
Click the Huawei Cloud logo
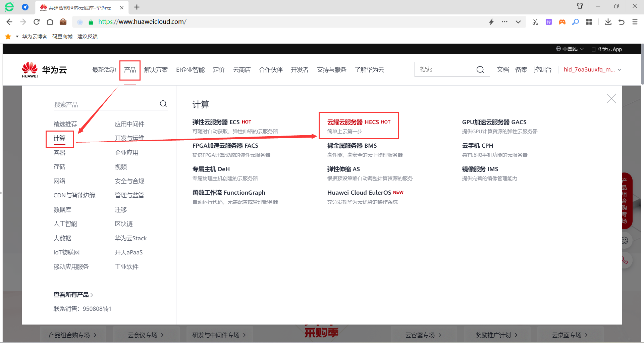tap(44, 70)
